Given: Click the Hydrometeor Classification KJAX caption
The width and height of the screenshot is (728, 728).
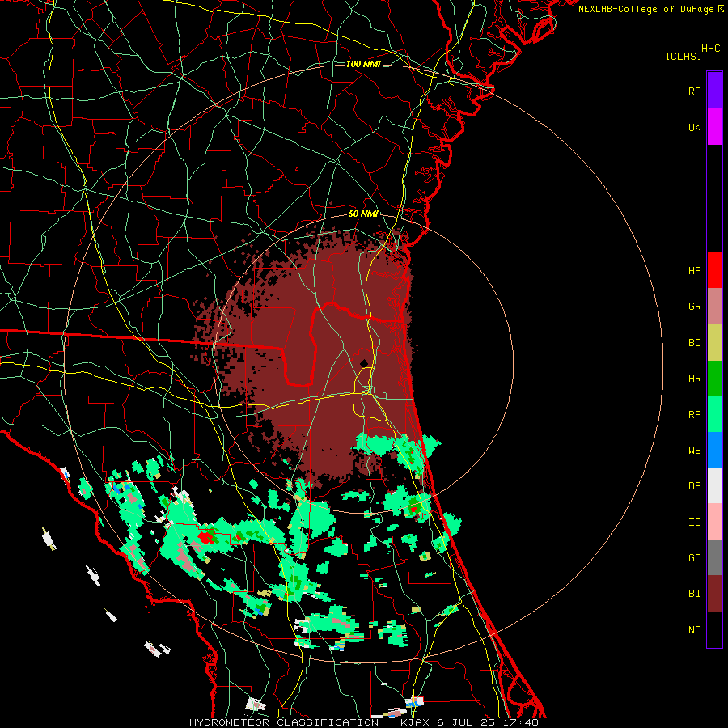Looking at the screenshot, I should pos(363,722).
